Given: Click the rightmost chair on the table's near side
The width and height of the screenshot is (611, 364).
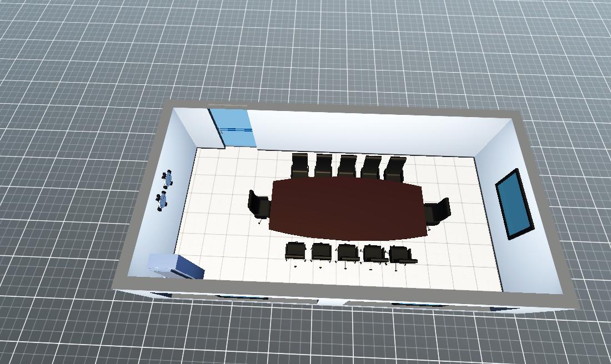Looking at the screenshot, I should click(x=402, y=255).
